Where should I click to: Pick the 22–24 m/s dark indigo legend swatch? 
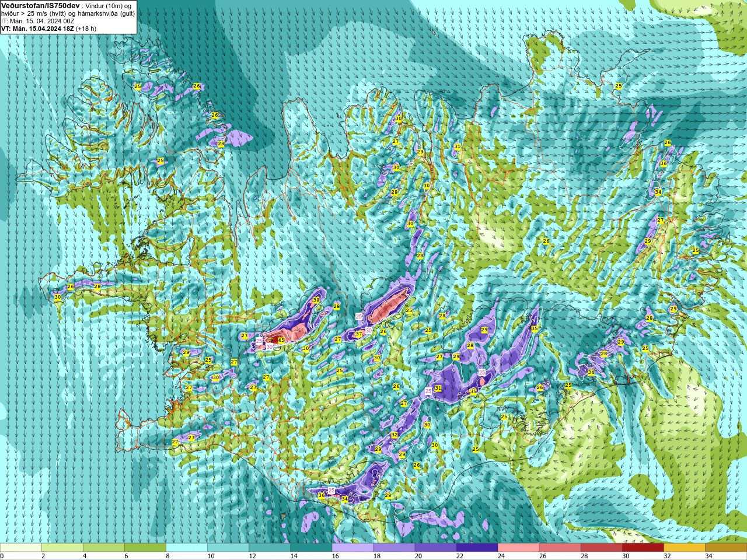coord(477,548)
